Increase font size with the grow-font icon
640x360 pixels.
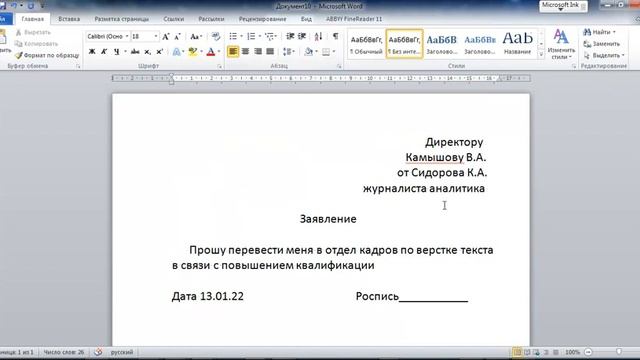(166, 37)
